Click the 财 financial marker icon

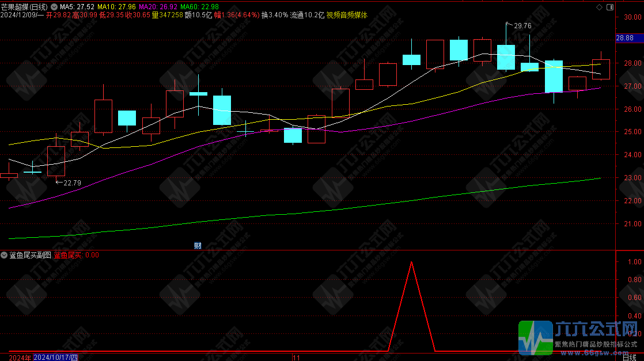click(x=198, y=245)
